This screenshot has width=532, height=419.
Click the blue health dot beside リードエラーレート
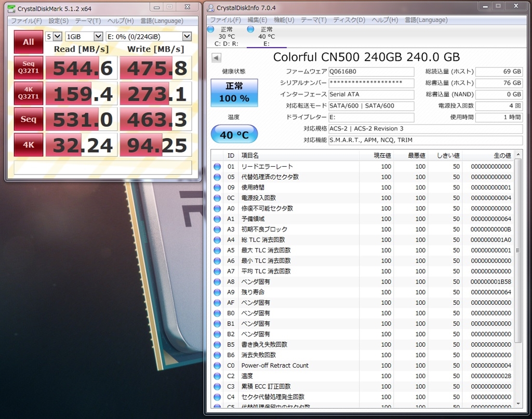click(x=216, y=166)
